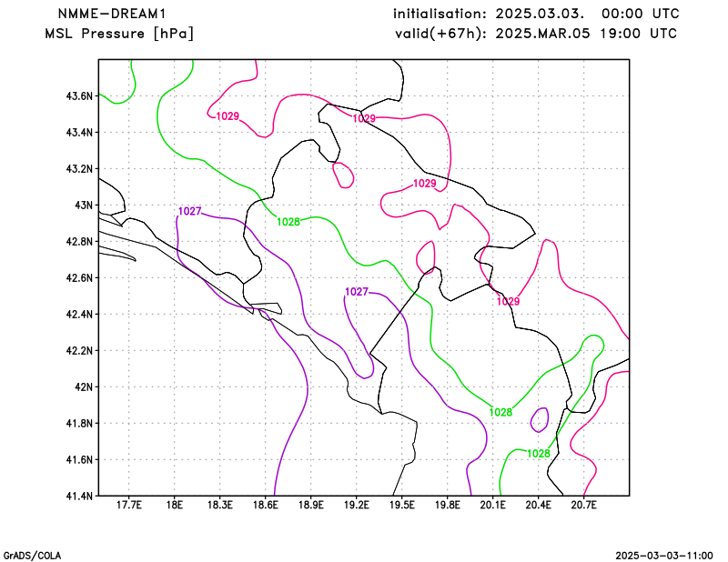This screenshot has width=728, height=562.
Task: Click the 41.6N latitude axis label
Action: tap(79, 459)
